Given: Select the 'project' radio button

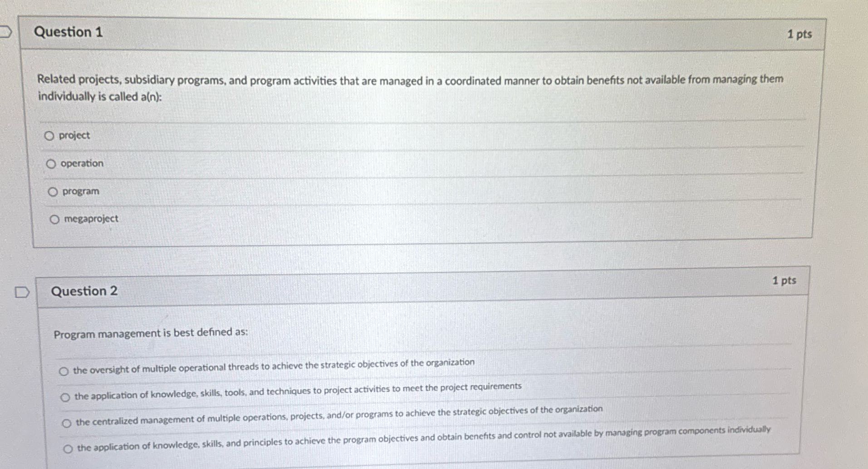Looking at the screenshot, I should [x=50, y=135].
